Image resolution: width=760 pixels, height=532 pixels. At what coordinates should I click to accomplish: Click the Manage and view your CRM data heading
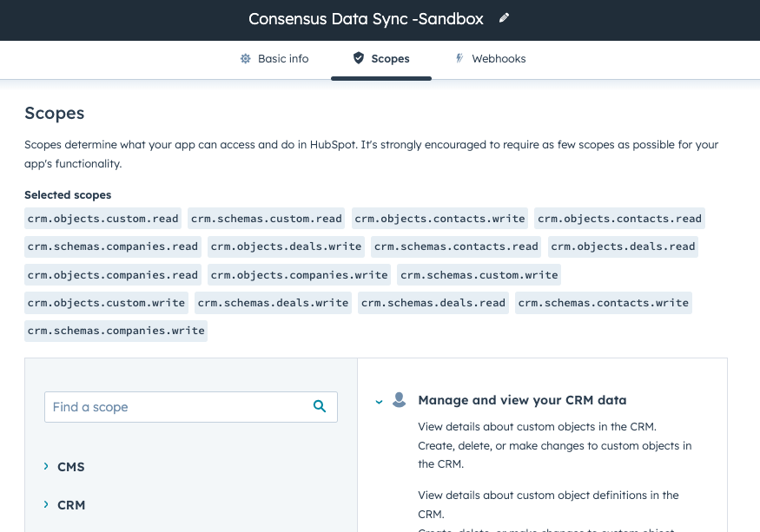coord(523,400)
